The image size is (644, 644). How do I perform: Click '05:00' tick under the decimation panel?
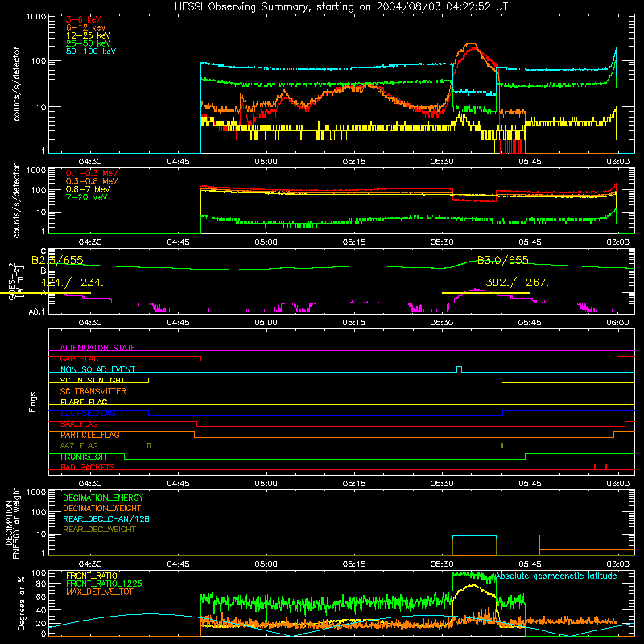[x=266, y=564]
